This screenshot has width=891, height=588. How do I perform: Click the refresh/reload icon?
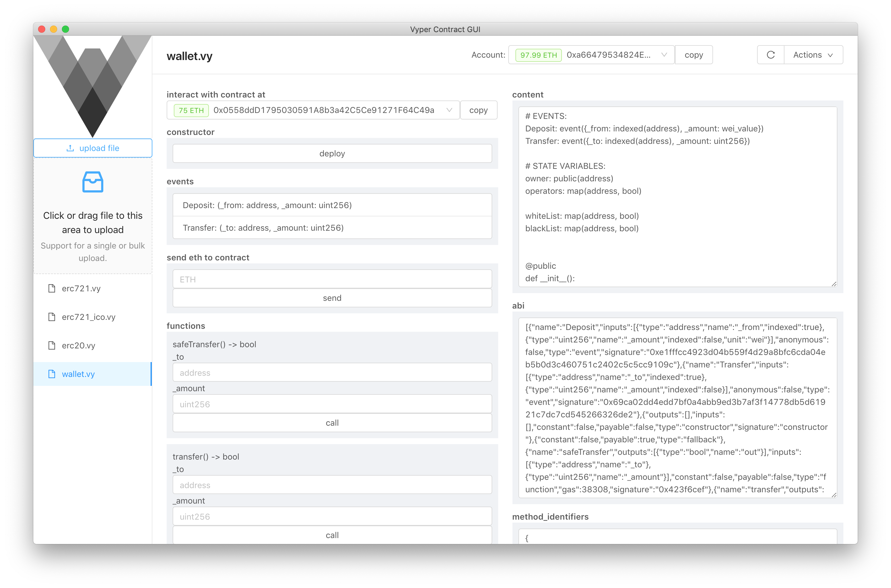point(771,54)
